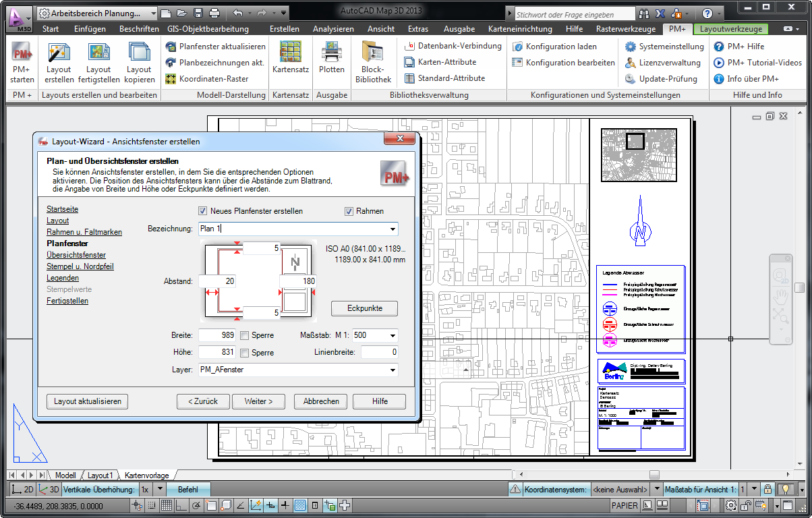The height and width of the screenshot is (518, 812).
Task: Switch to the Rasterwerkzeuge ribbon tab
Action: [x=627, y=29]
